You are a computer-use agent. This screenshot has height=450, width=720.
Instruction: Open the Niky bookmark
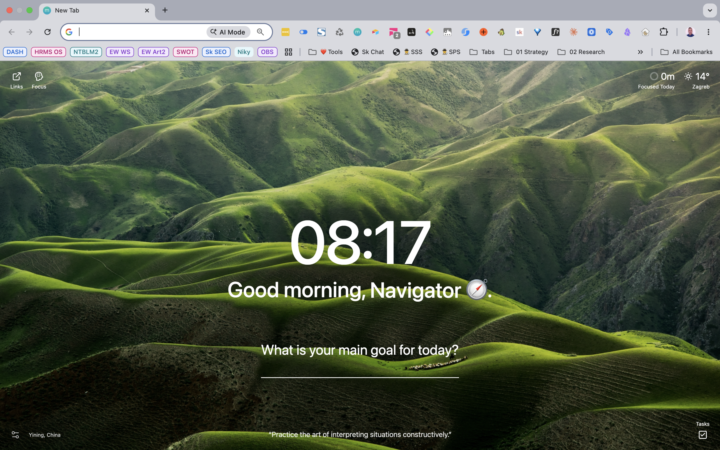coord(244,52)
